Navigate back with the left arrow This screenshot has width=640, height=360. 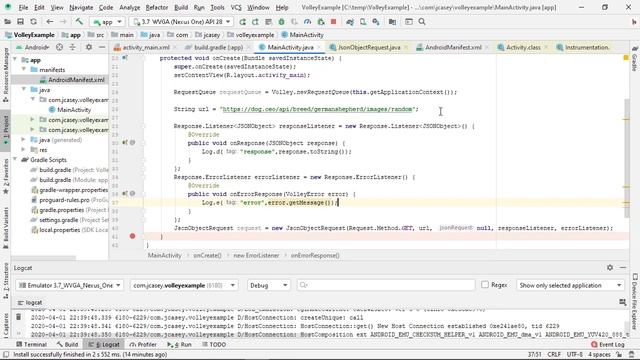pos(50,22)
